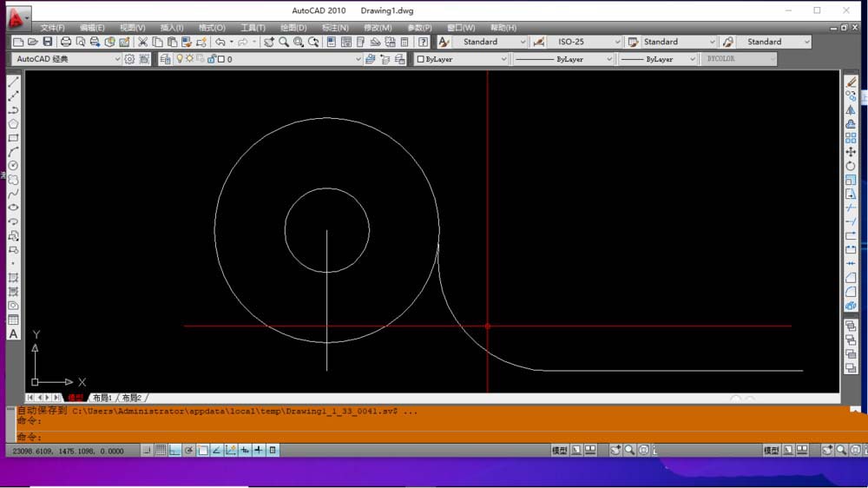
Task: Open the 修改(M) menu
Action: pyautogui.click(x=378, y=28)
